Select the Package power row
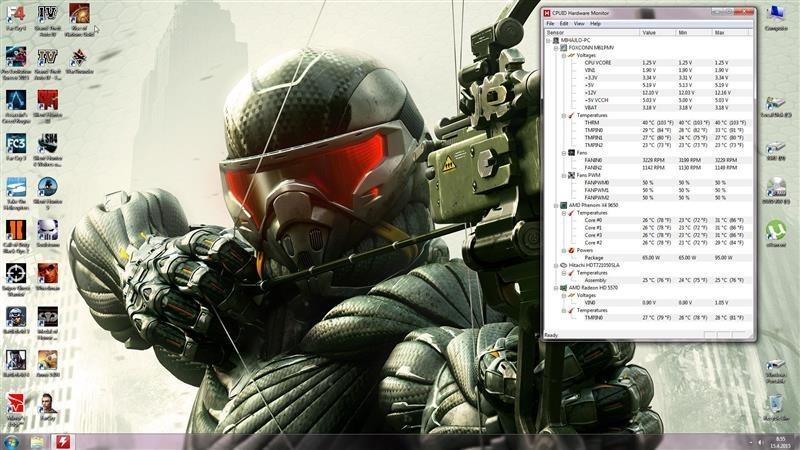The image size is (800, 450). [x=648, y=258]
